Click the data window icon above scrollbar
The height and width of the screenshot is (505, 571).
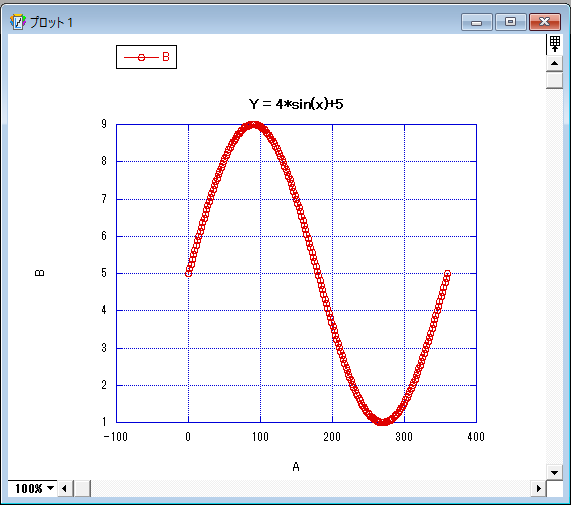tap(554, 44)
